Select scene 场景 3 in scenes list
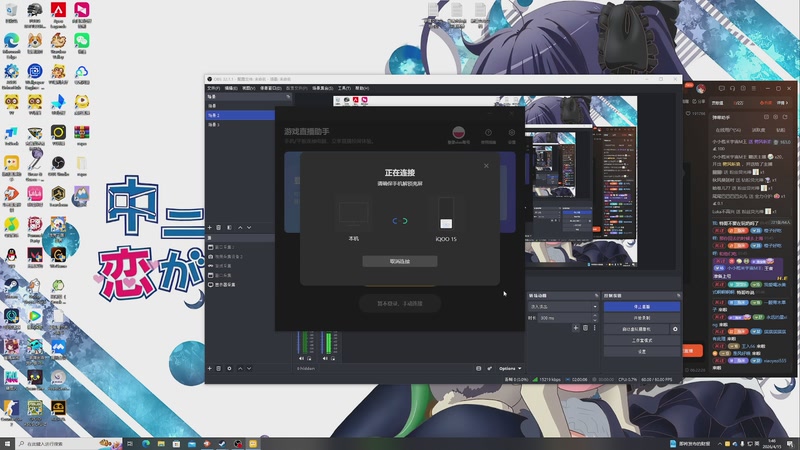The height and width of the screenshot is (450, 800). (240, 124)
